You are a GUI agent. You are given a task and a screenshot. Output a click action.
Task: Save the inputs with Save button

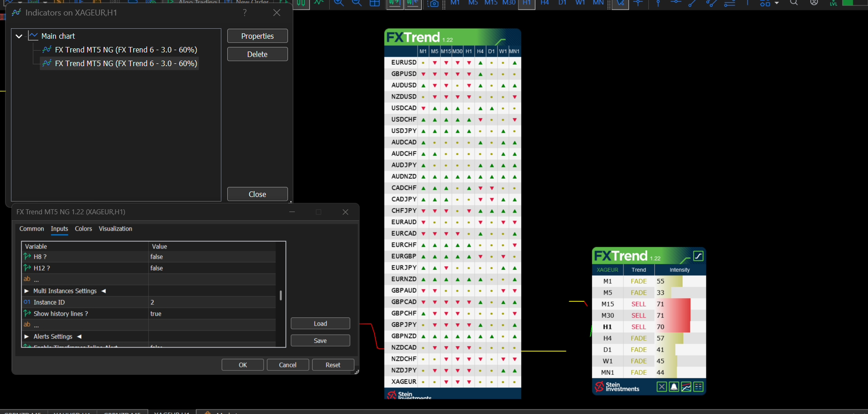tap(320, 341)
